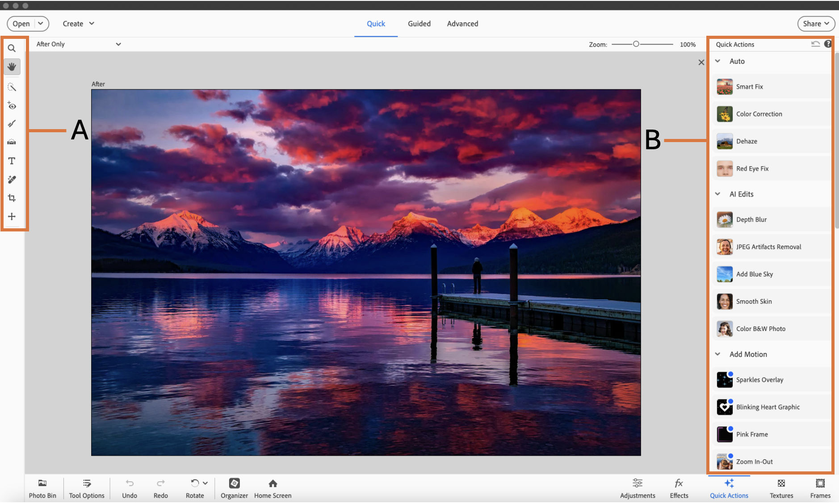839x504 pixels.
Task: Add the Sparkles Overlay motion
Action: pos(772,380)
